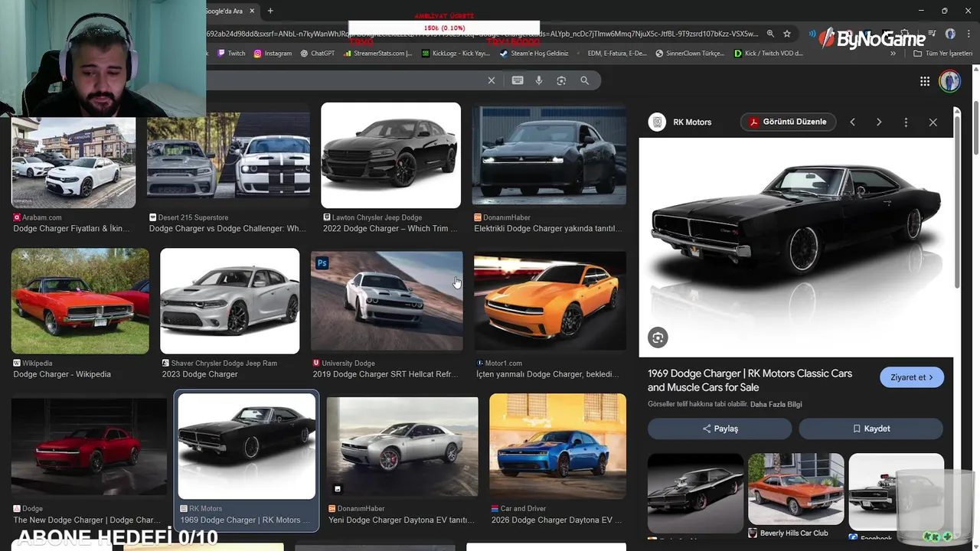Open Daha Fazla Bilgi link
Image resolution: width=980 pixels, height=551 pixels.
tap(776, 404)
